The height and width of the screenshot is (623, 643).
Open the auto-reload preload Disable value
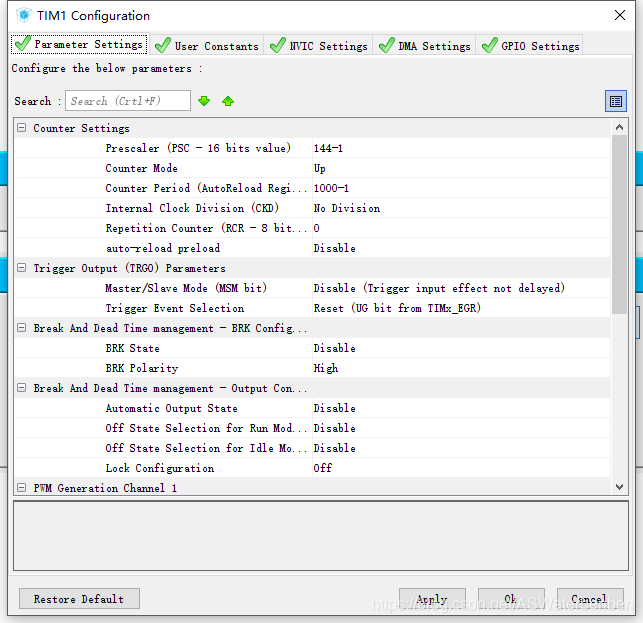click(x=461, y=248)
